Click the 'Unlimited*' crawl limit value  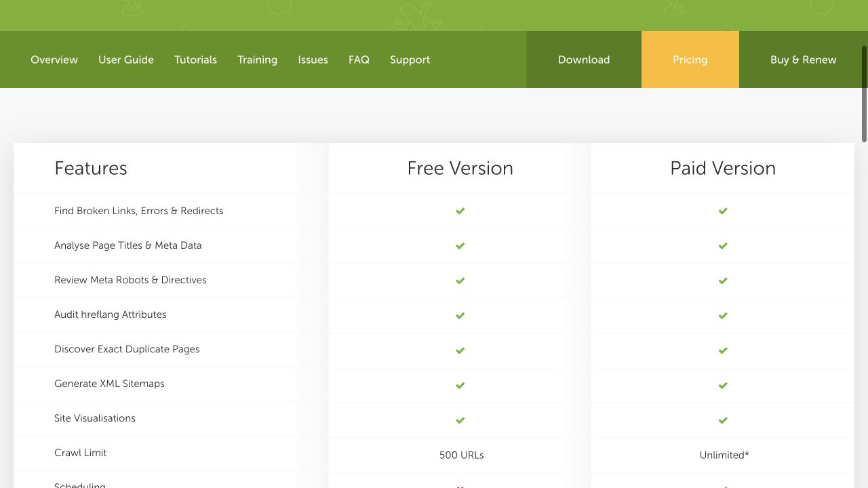(x=724, y=455)
